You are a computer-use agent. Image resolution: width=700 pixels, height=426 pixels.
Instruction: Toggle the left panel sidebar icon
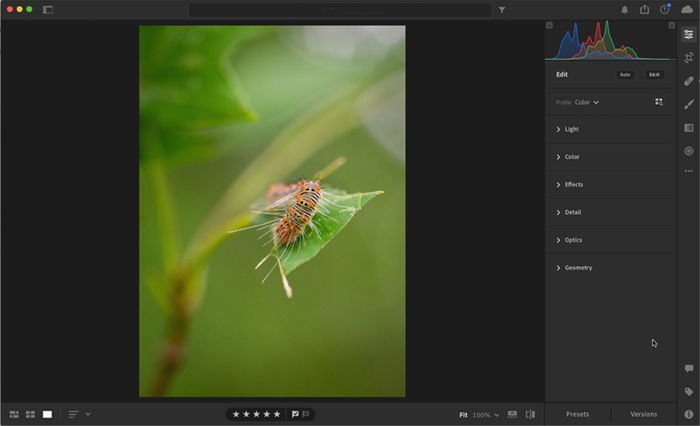(x=48, y=10)
